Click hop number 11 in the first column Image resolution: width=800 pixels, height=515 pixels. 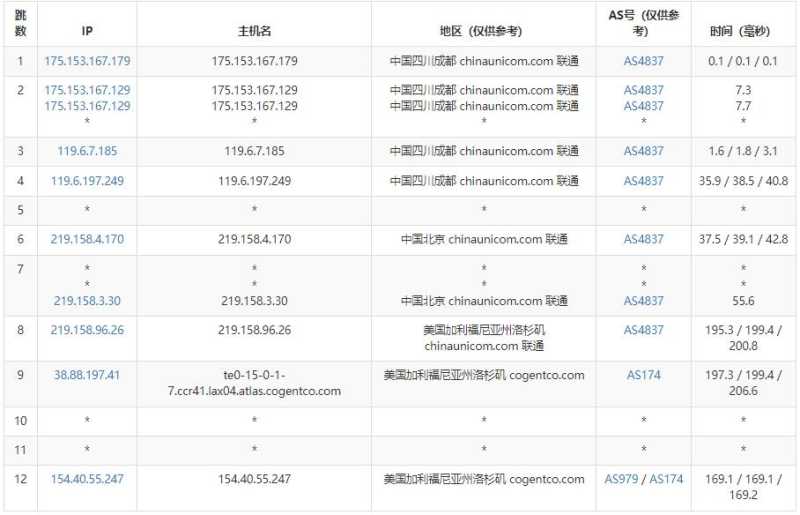[20, 450]
